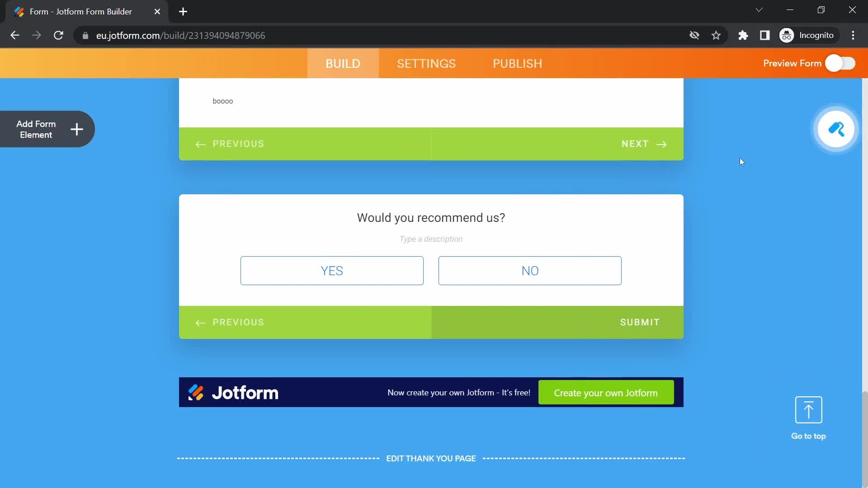The width and height of the screenshot is (868, 488).
Task: Select the SETTINGS tab
Action: pos(427,64)
